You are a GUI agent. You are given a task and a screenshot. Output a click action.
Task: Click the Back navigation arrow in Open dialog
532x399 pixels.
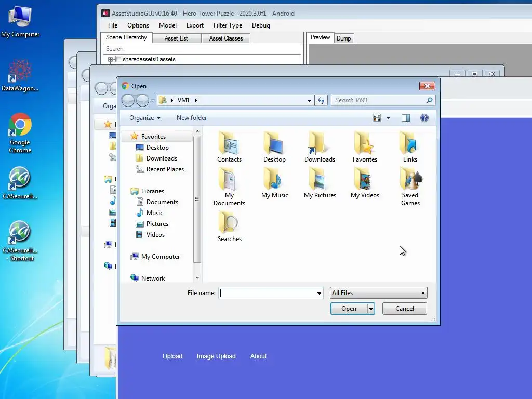(128, 100)
